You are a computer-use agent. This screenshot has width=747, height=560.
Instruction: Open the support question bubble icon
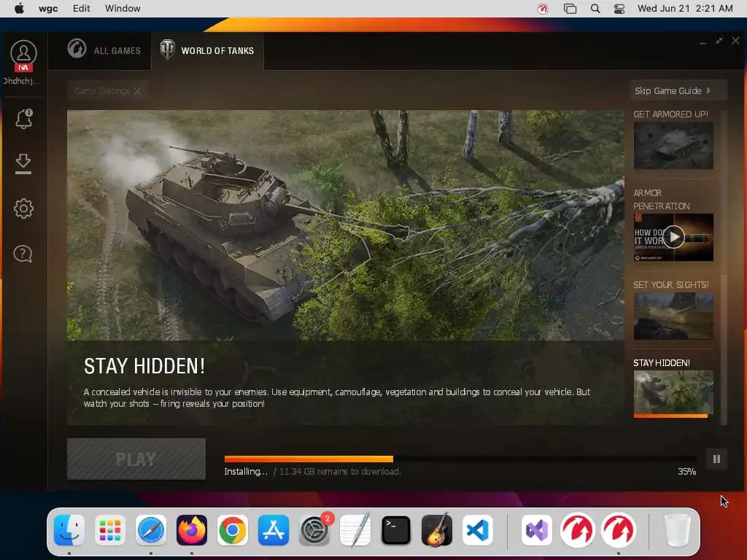23,254
